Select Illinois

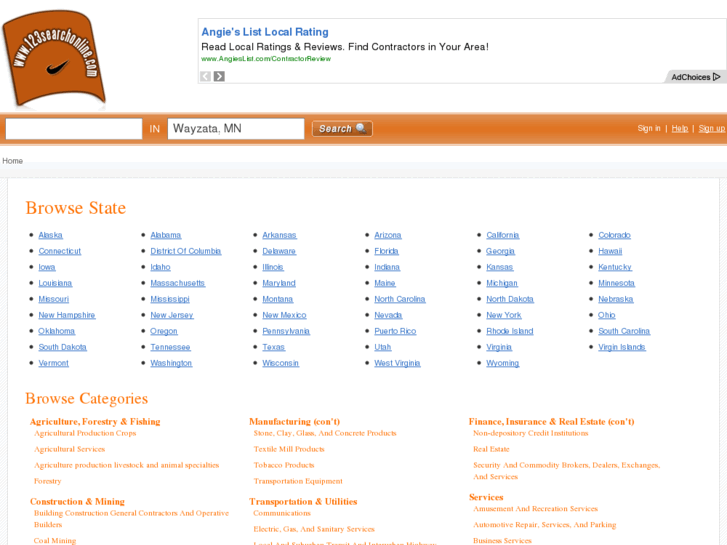coord(273,267)
